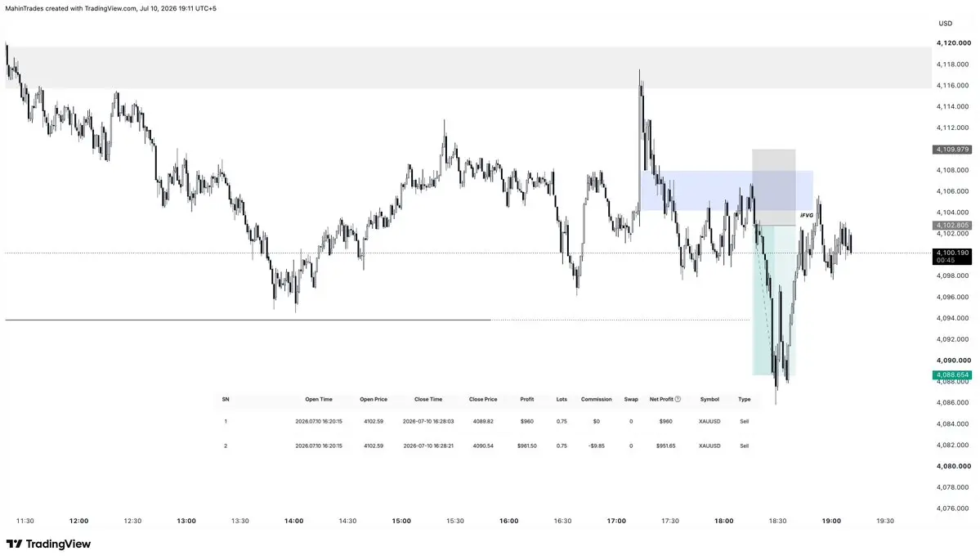The height and width of the screenshot is (560, 980).
Task: Click the 4,106.000 price axis label
Action: 953,191
